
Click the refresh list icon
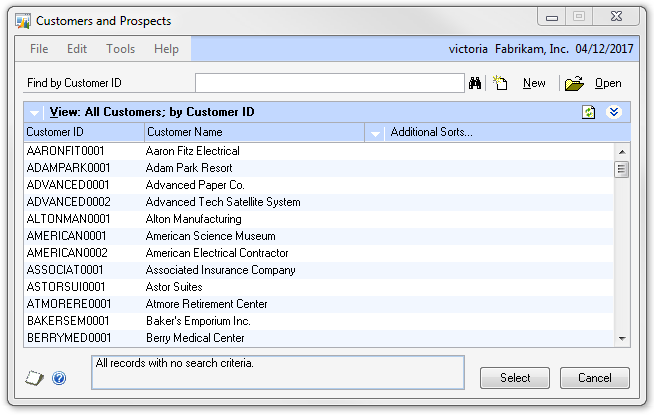(589, 112)
